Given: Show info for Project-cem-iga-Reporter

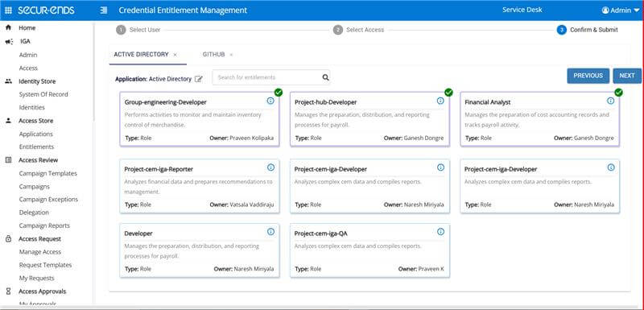Looking at the screenshot, I should pos(270,167).
